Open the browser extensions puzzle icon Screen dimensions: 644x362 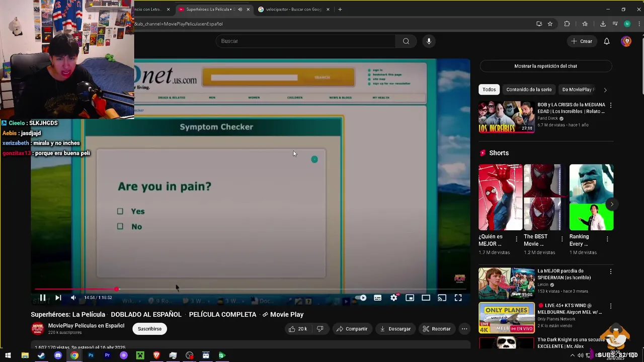567,24
